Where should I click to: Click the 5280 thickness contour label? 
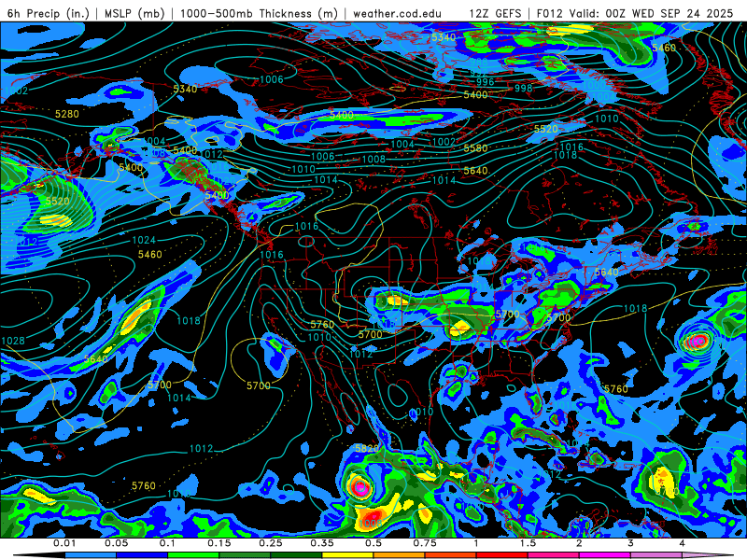coord(67,114)
